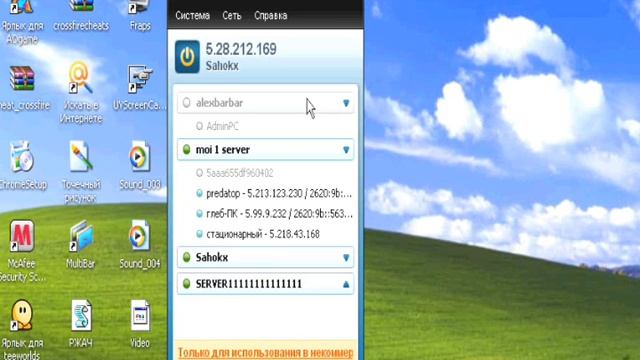Viewport: 640px width, 360px height.
Task: Open the cheat_crossfire WinRAR archive
Action: (22, 88)
